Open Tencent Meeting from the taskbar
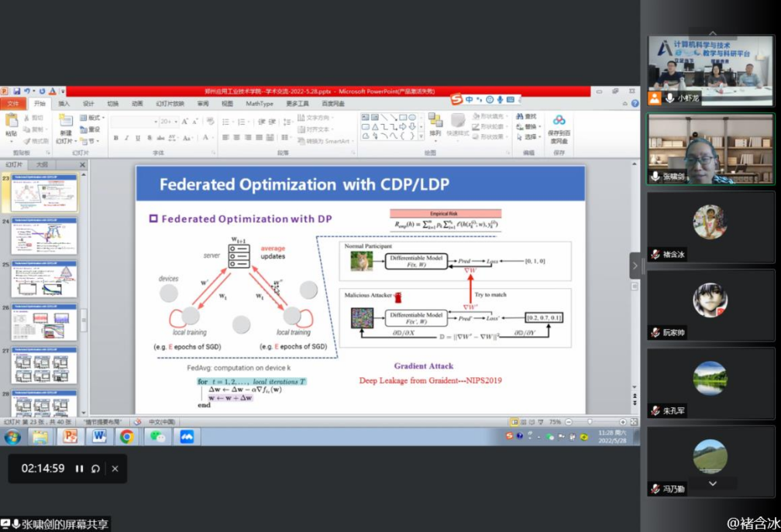The image size is (781, 532). (187, 437)
